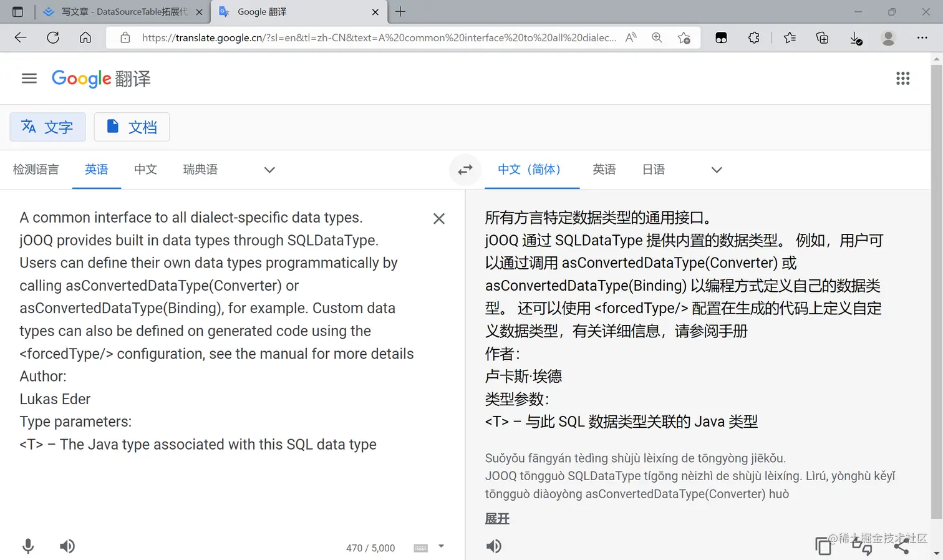The width and height of the screenshot is (943, 560).
Task: Click the translated line '类型参数:'
Action: 517,399
